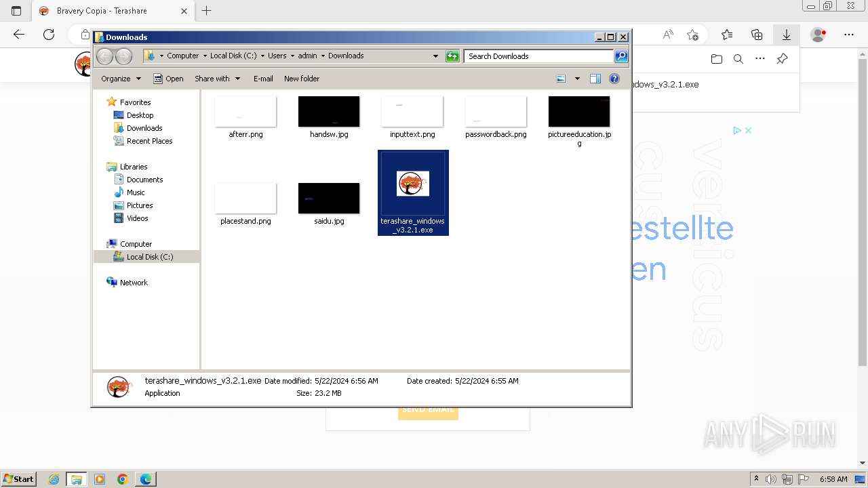Select Recent Places in navigation pane
Image resolution: width=868 pixels, height=488 pixels.
point(143,141)
